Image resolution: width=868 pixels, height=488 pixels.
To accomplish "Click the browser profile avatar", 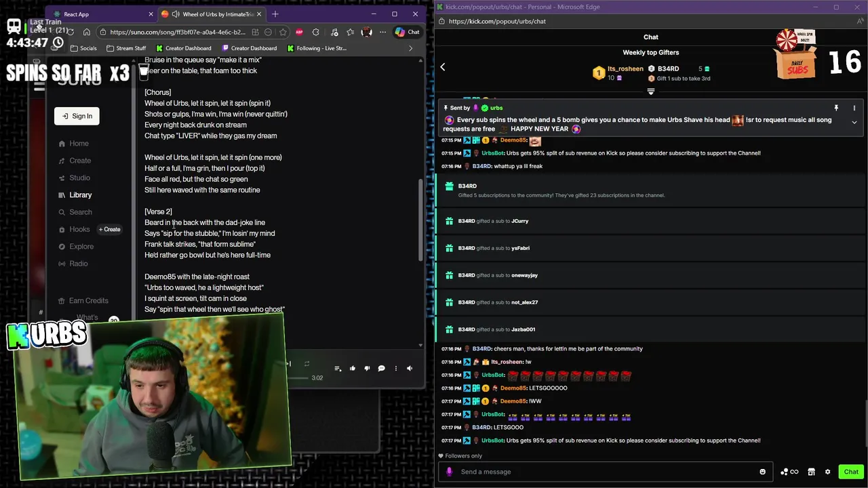I will click(x=367, y=32).
